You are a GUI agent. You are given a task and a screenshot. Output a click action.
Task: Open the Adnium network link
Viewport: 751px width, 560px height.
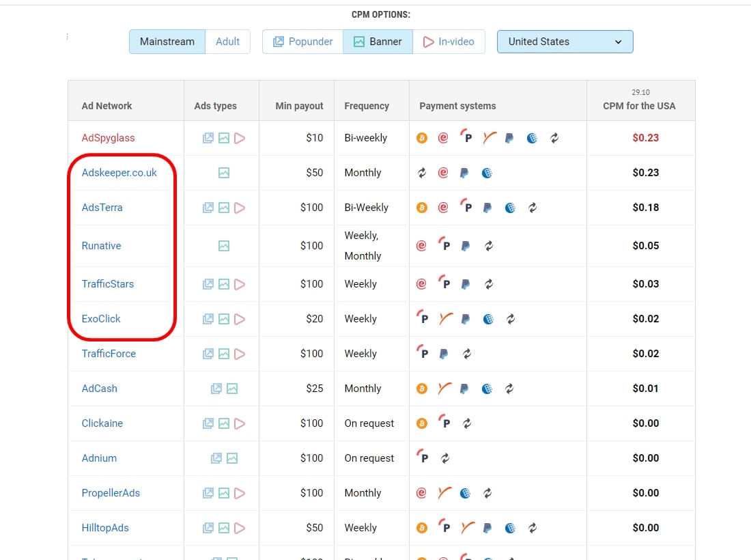[x=99, y=458]
